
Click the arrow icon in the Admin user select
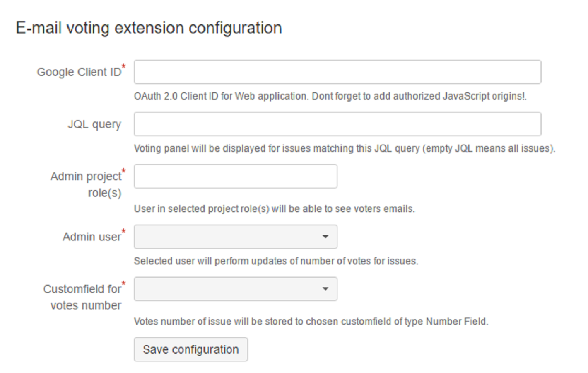[x=325, y=237]
